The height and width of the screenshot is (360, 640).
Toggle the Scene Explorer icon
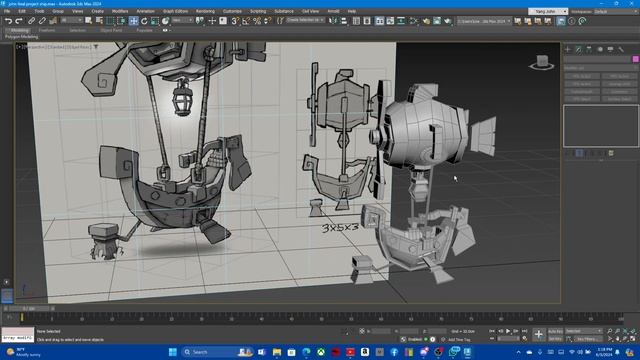356,21
